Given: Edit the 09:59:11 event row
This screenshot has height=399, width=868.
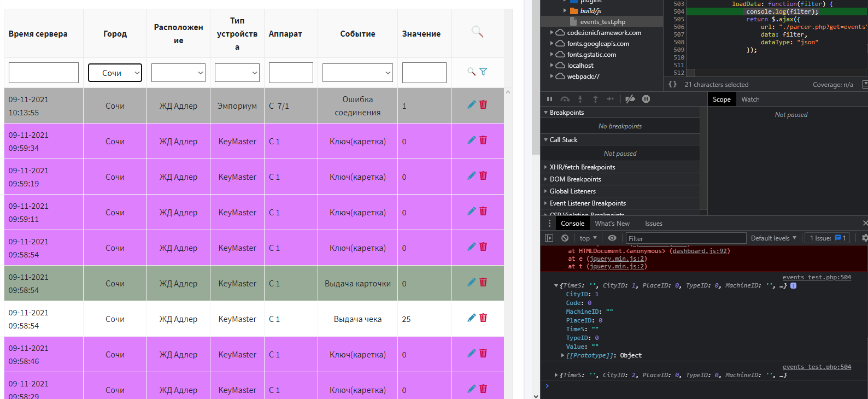Looking at the screenshot, I should (472, 211).
